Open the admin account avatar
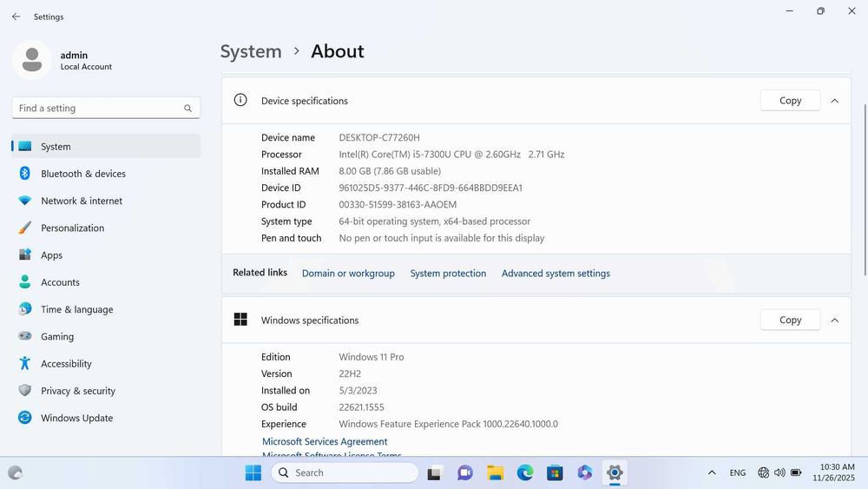This screenshot has width=868, height=489. point(32,60)
